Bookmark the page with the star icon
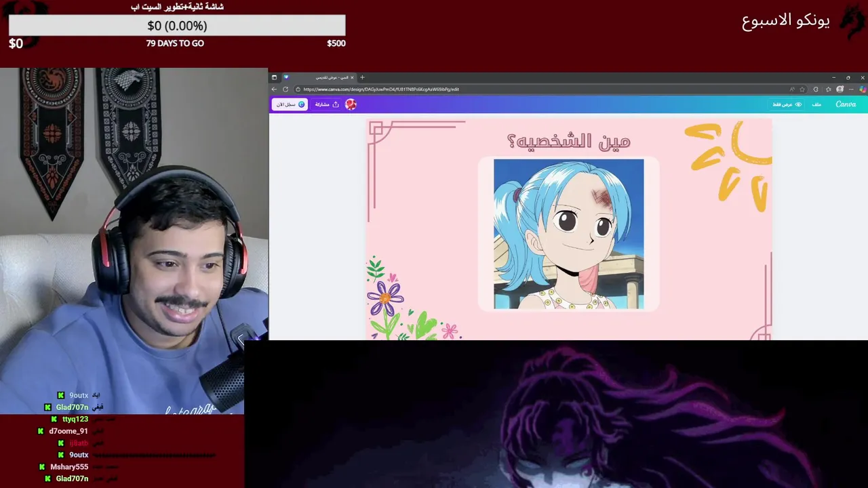The height and width of the screenshot is (488, 868). [802, 89]
